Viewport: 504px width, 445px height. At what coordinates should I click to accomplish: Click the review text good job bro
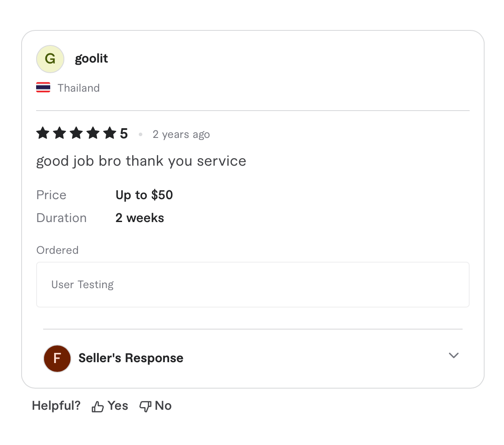tap(141, 161)
